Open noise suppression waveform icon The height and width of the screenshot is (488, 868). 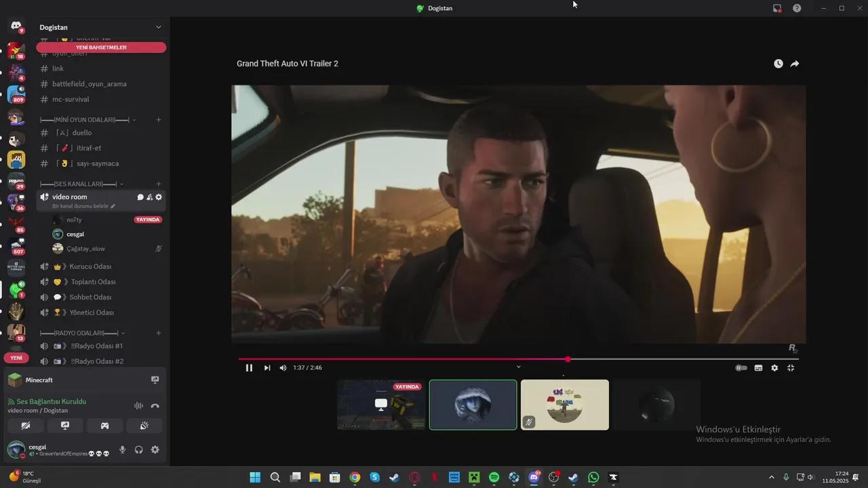[x=138, y=405]
